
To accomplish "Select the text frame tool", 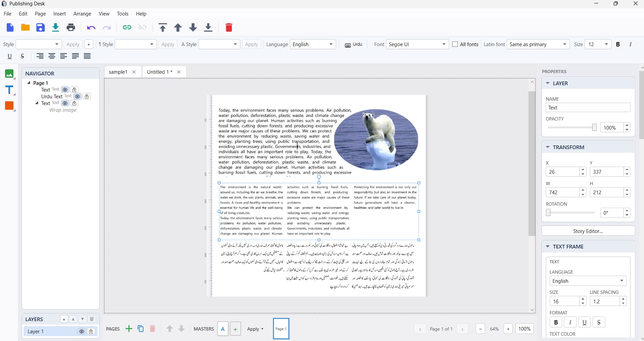I will click(9, 90).
